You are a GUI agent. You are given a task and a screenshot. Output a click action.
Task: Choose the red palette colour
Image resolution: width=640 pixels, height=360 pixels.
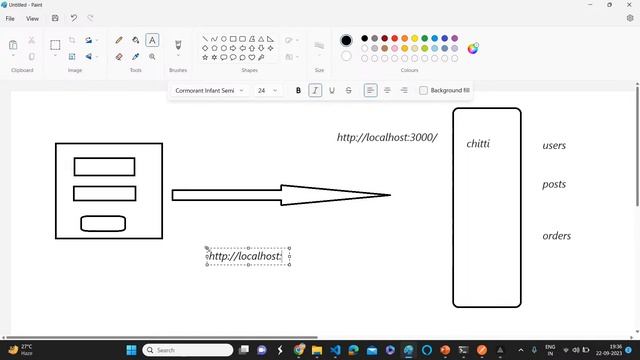pos(395,38)
